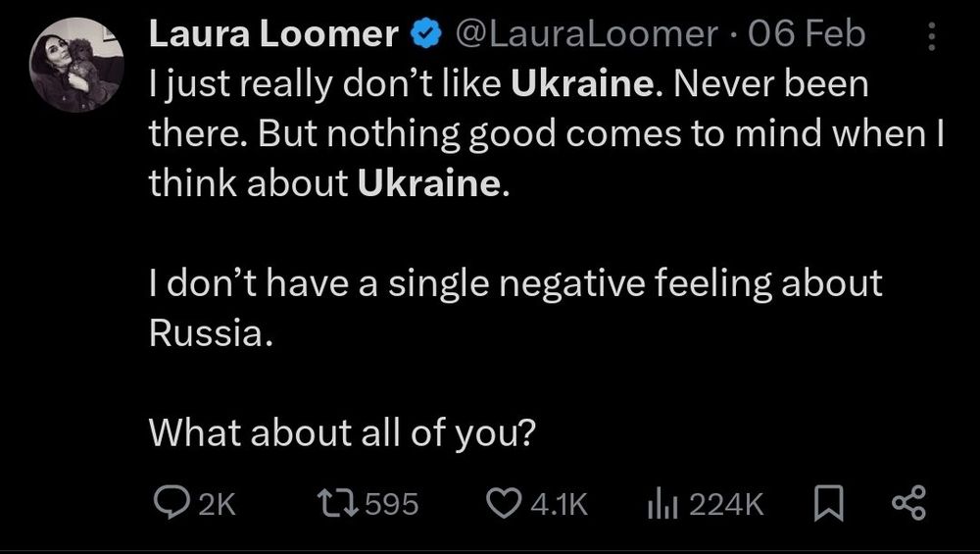Open the @LauraLoomer handle link
The width and height of the screenshot is (980, 554).
[x=582, y=35]
